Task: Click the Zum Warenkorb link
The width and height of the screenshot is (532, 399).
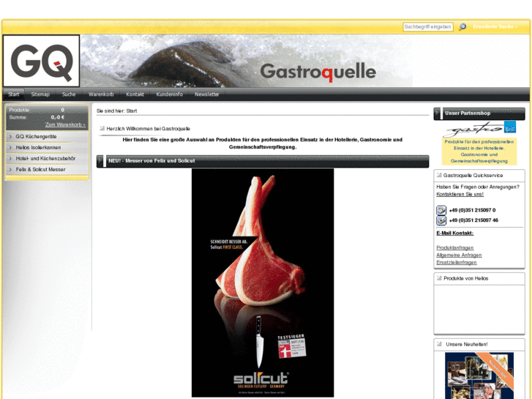Action: pos(65,124)
